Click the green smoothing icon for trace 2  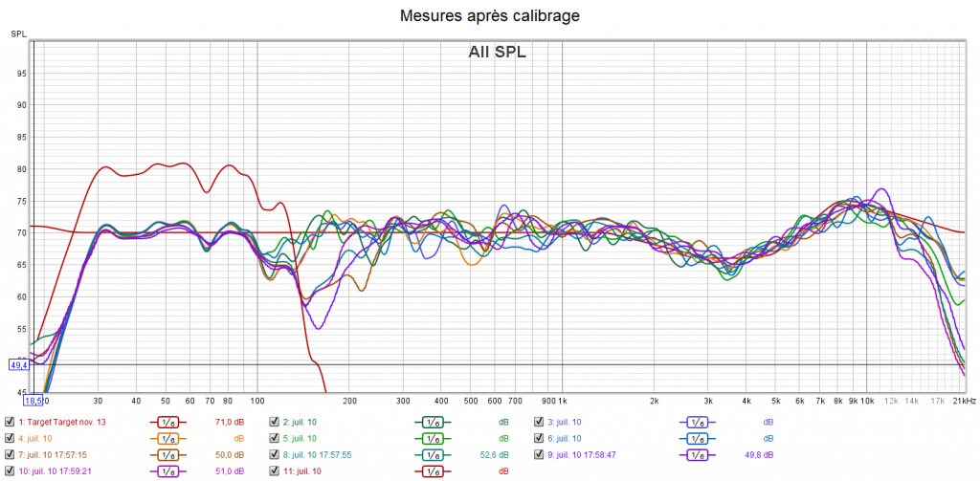point(432,422)
